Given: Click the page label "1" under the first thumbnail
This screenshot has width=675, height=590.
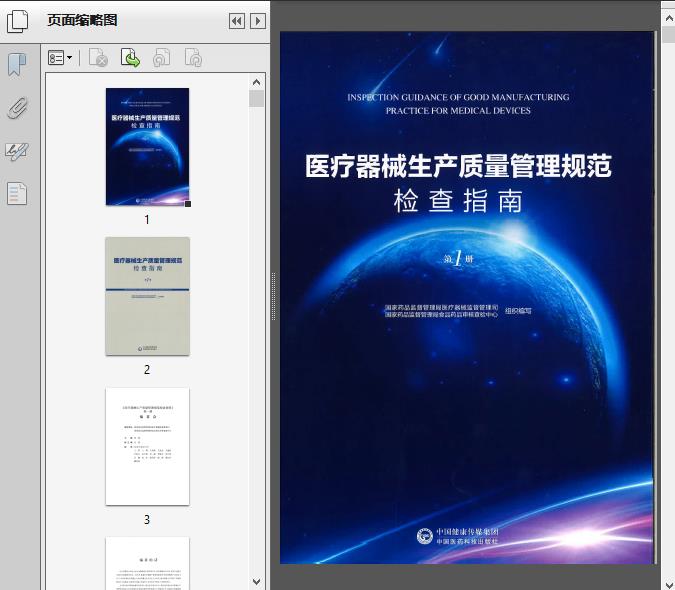Looking at the screenshot, I should click(147, 220).
